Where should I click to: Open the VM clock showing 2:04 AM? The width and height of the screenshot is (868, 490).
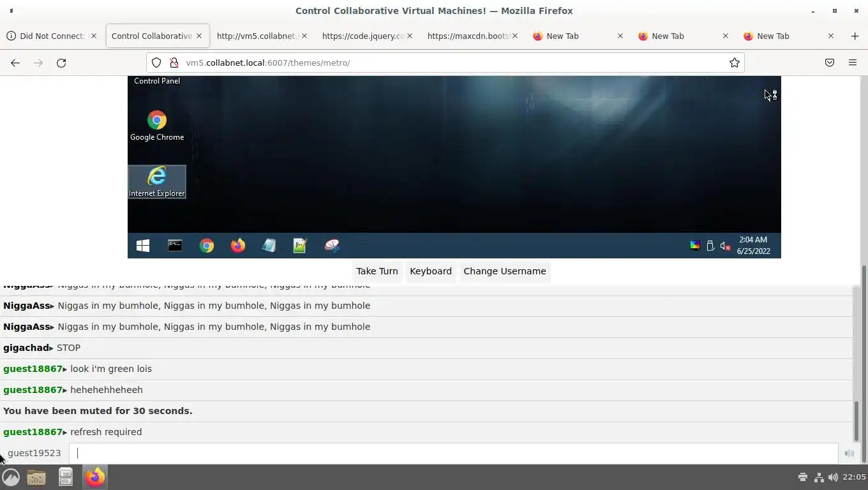click(x=753, y=246)
